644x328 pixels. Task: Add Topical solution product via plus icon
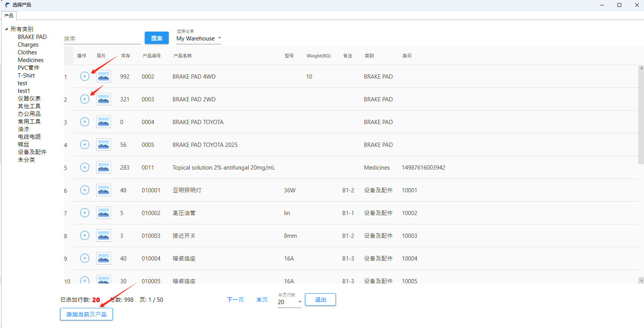point(85,167)
